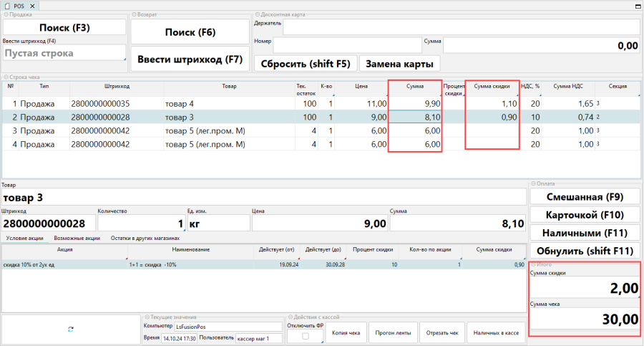
Task: Sort by the Сумма column header
Action: click(x=414, y=86)
